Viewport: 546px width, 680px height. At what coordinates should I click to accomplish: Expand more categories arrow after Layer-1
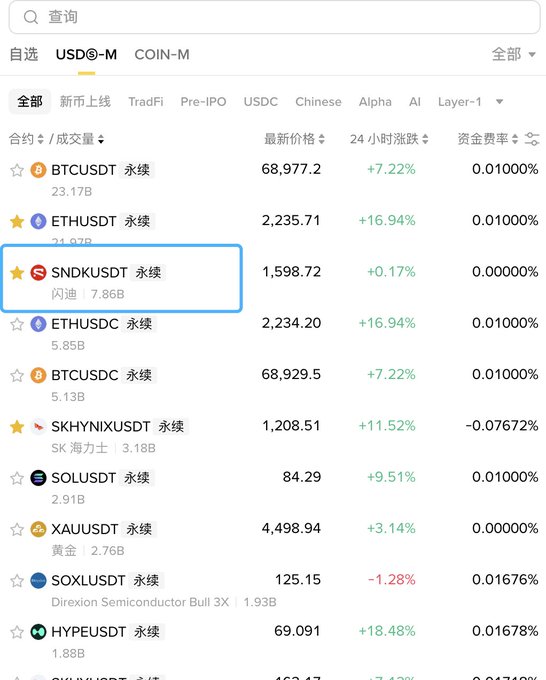point(500,102)
